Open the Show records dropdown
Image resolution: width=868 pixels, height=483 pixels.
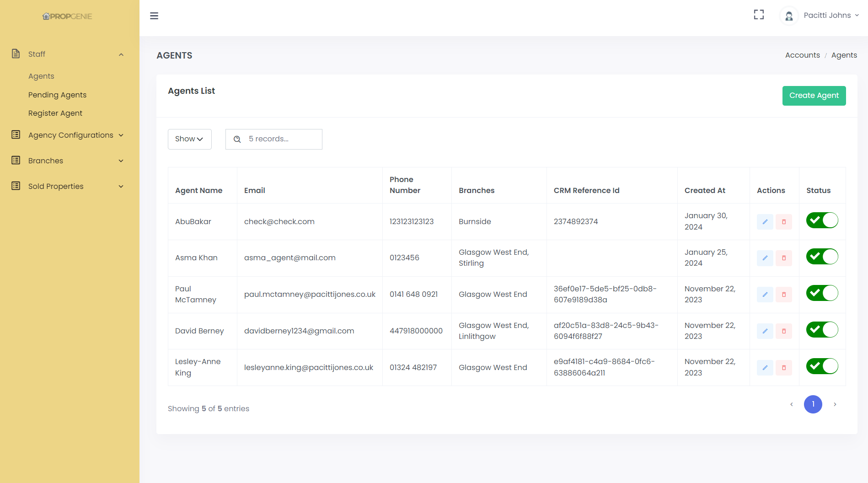(189, 139)
